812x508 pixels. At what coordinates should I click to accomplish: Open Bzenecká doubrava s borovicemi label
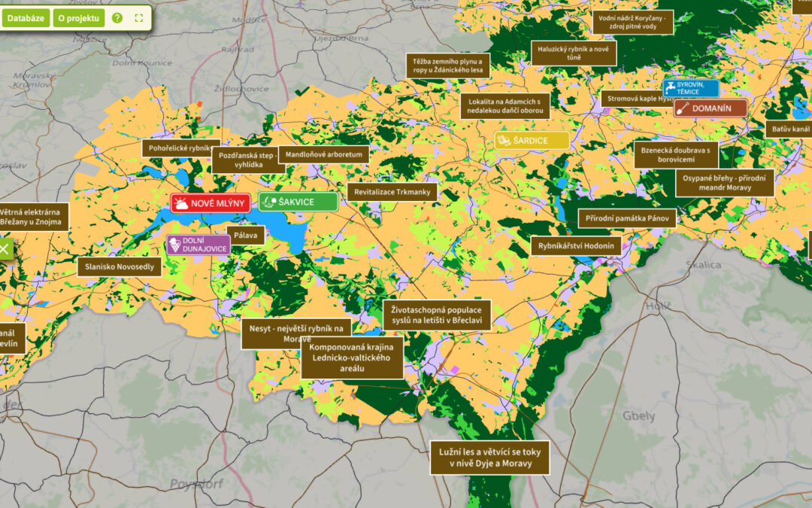click(x=675, y=155)
